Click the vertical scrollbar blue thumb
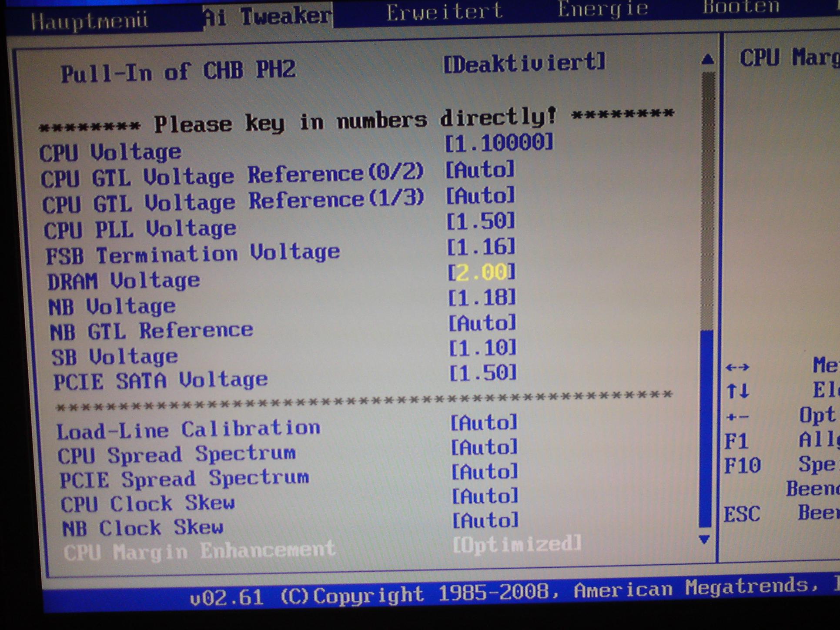Viewport: 840px width, 630px height. point(706,429)
